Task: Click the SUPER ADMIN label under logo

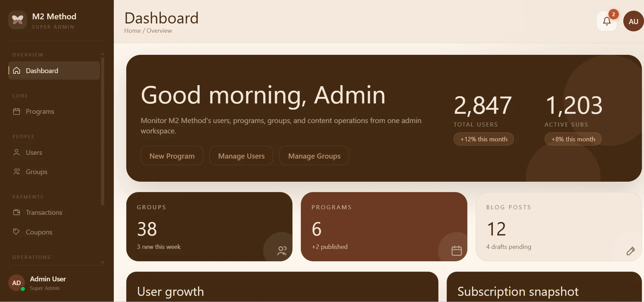Action: pos(53,27)
